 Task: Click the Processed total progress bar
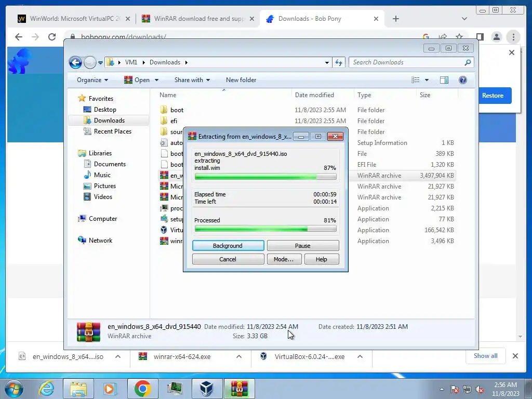coord(265,229)
